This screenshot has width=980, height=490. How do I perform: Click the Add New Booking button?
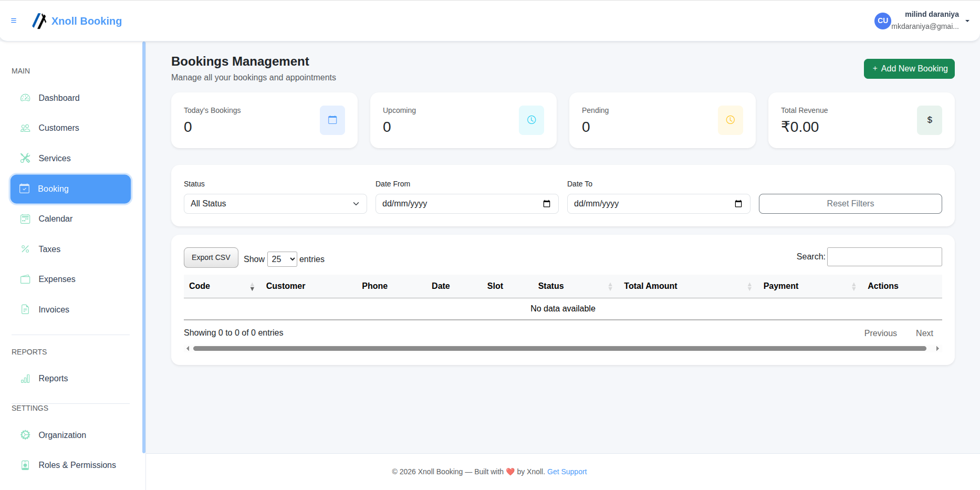pos(909,69)
